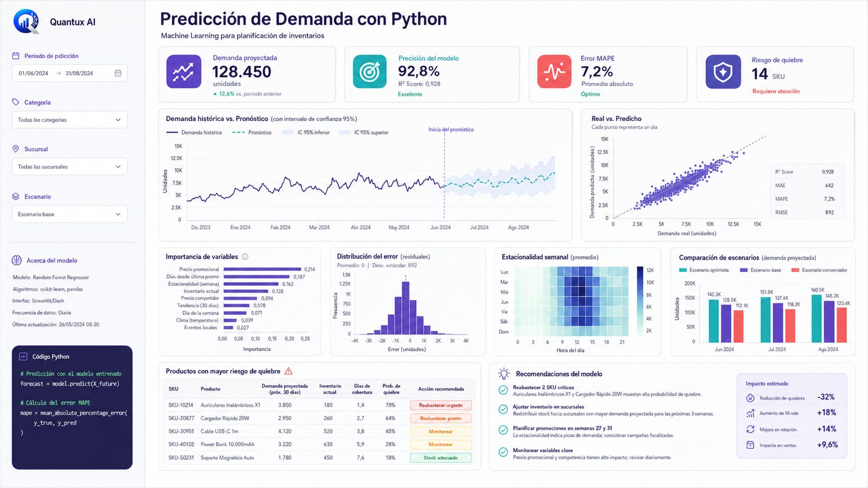Click the RMSE row in stats table
This screenshot has height=488, width=868.
pyautogui.click(x=807, y=213)
